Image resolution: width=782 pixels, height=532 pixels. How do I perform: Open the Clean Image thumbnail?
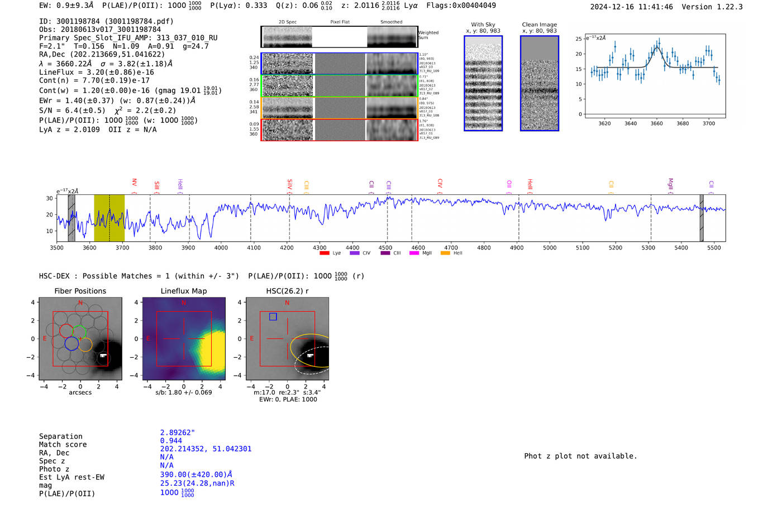(539, 83)
